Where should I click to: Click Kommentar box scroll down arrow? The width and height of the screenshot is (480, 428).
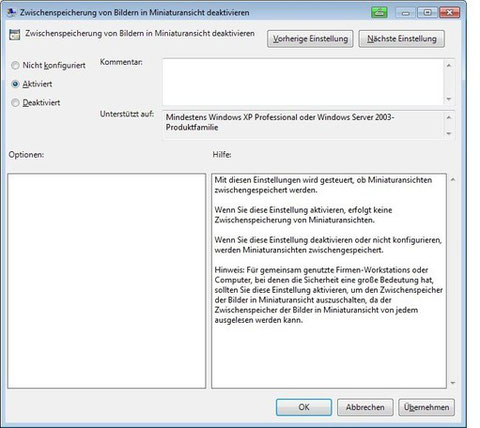pos(449,99)
